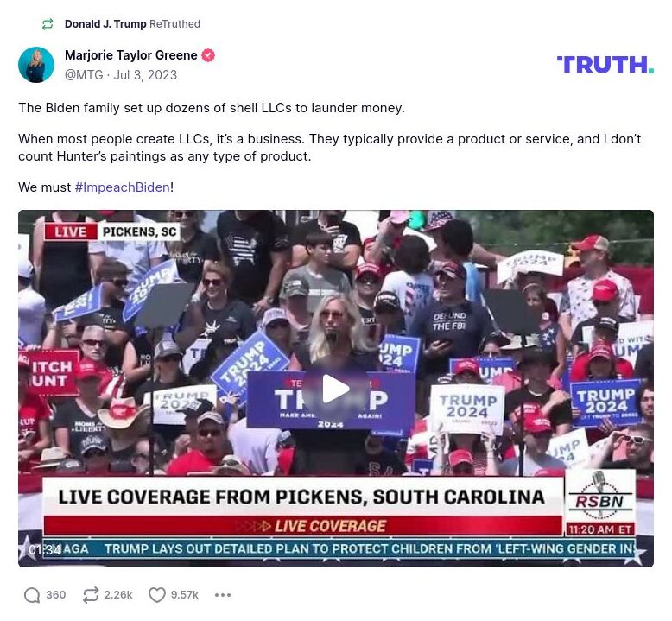The image size is (672, 621).
Task: Click the 9.57k likes count
Action: tap(185, 595)
